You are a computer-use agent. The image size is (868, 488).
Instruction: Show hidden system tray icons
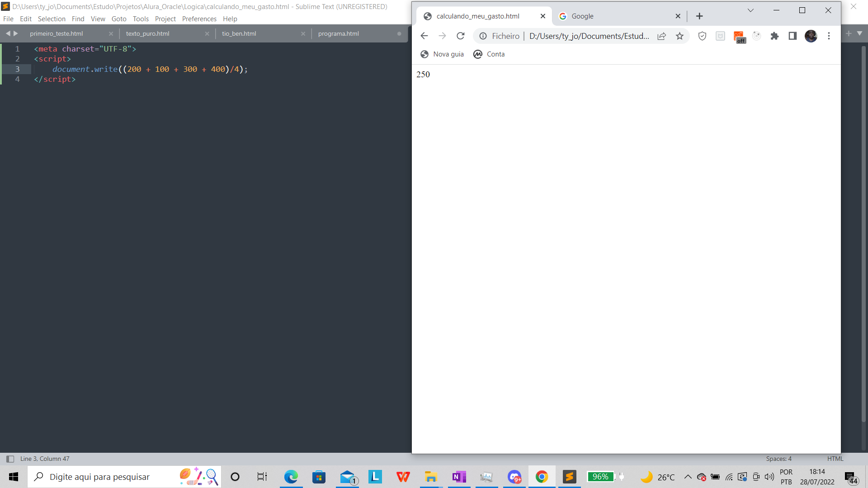(688, 477)
